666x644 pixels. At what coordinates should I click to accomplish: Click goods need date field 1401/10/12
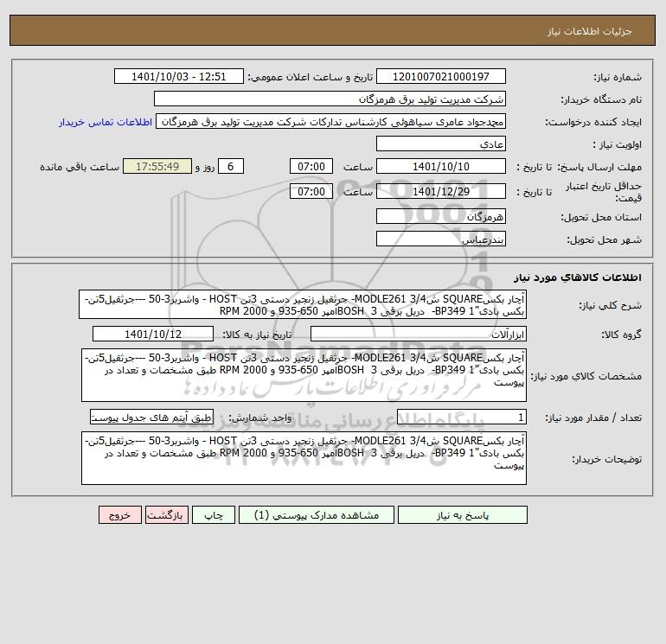[153, 334]
